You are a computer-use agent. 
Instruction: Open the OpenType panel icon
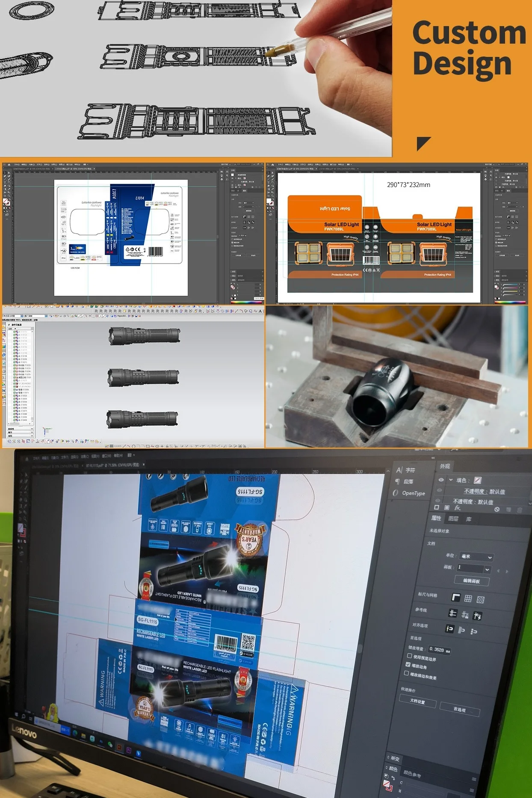[396, 492]
